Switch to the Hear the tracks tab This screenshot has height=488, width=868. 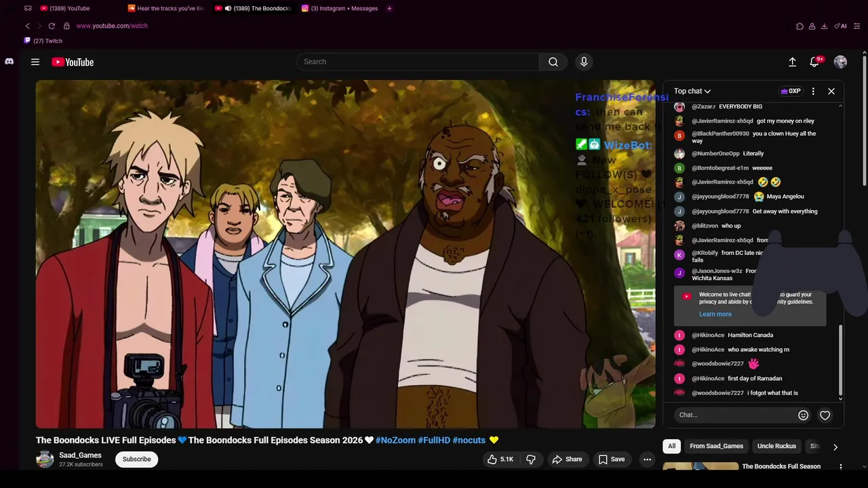click(x=167, y=8)
